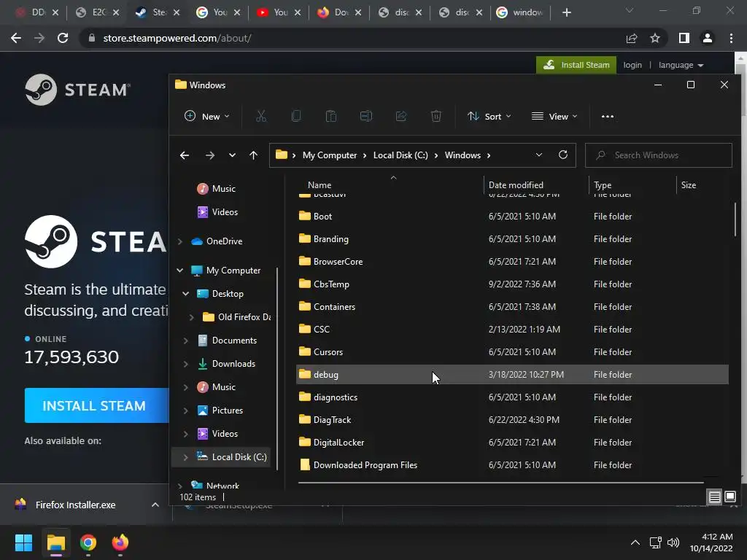This screenshot has height=560, width=747.
Task: Bookmark this page with the star icon
Action: (x=655, y=38)
